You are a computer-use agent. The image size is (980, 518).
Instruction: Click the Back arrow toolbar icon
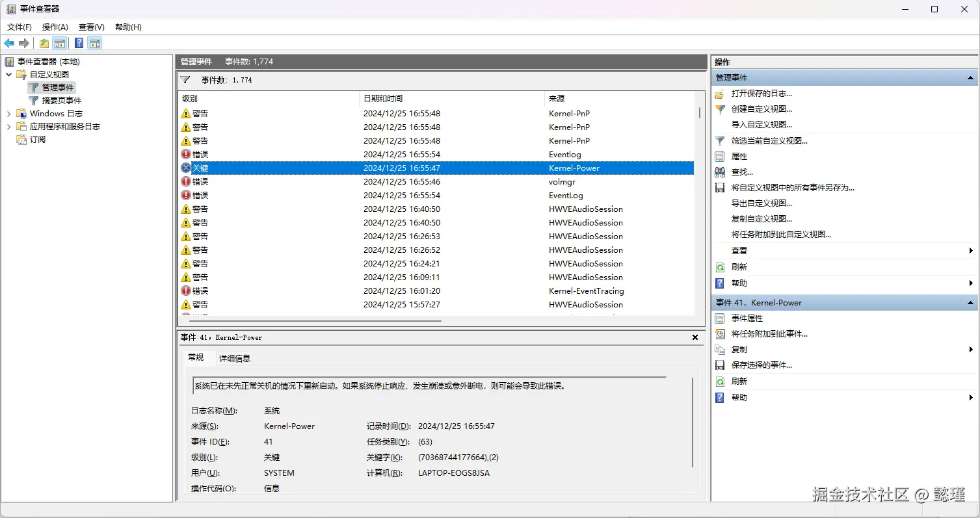point(9,44)
